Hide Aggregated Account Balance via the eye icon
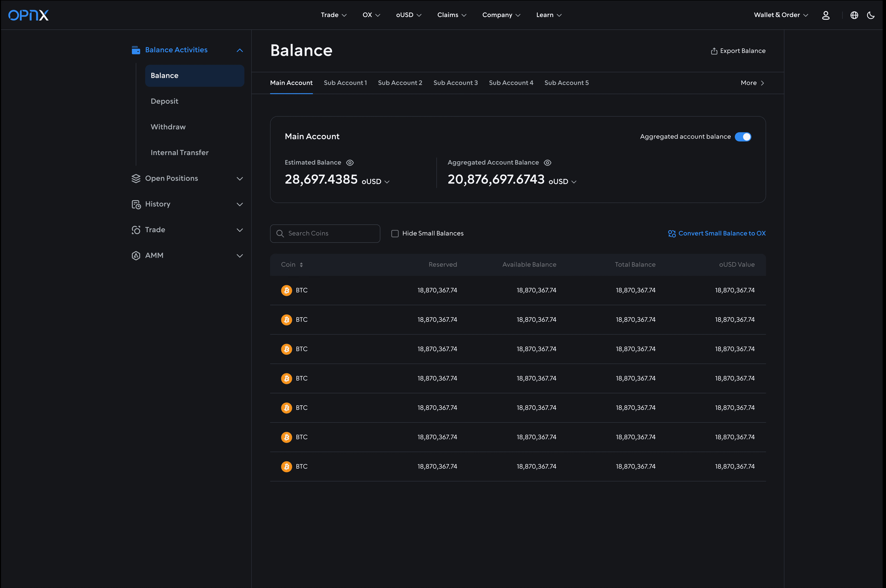 coord(548,163)
